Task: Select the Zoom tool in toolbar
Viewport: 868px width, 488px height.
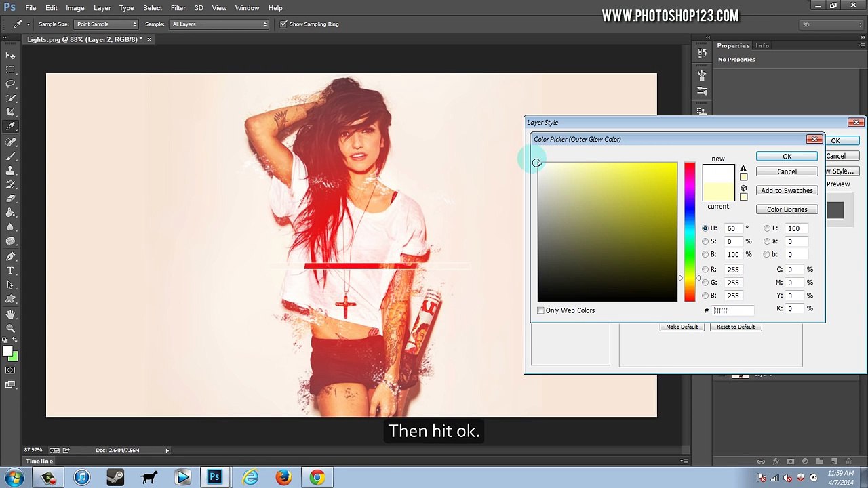Action: coord(10,329)
